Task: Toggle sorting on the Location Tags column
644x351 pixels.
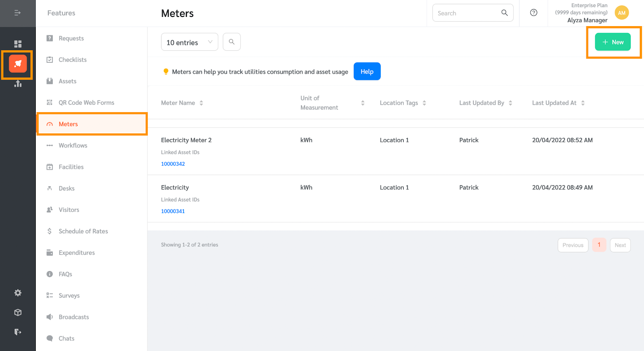Action: coord(425,103)
